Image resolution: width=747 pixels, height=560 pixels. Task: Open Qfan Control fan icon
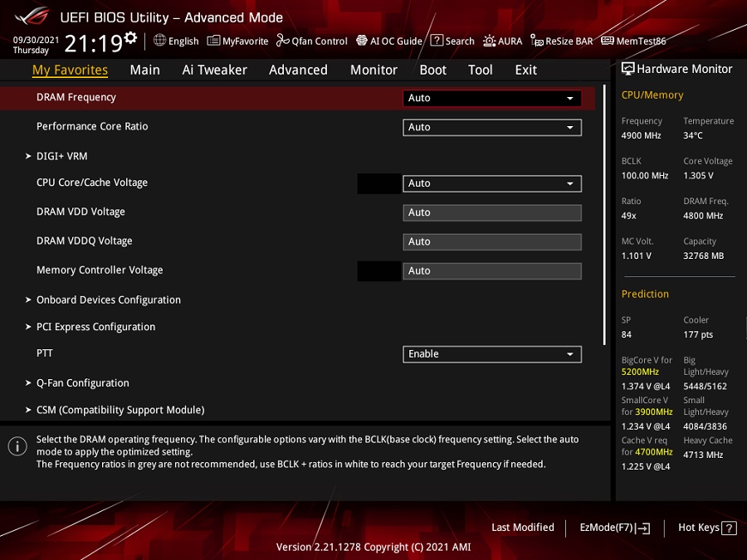click(282, 41)
